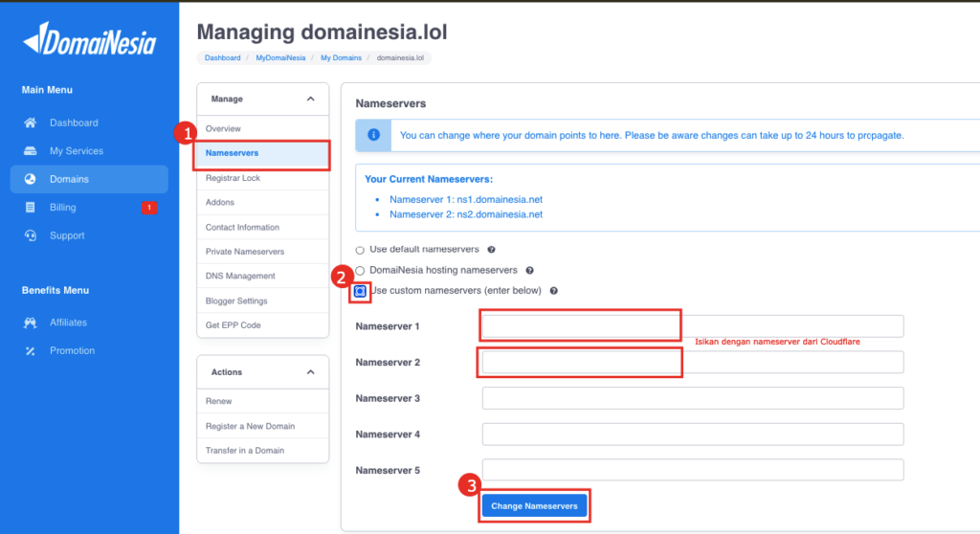This screenshot has width=980, height=534.
Task: Focus the Nameserver 4 input field
Action: (x=693, y=434)
